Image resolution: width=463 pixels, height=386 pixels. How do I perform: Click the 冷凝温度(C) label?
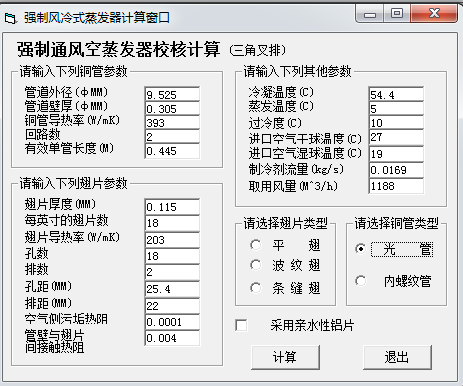[281, 92]
